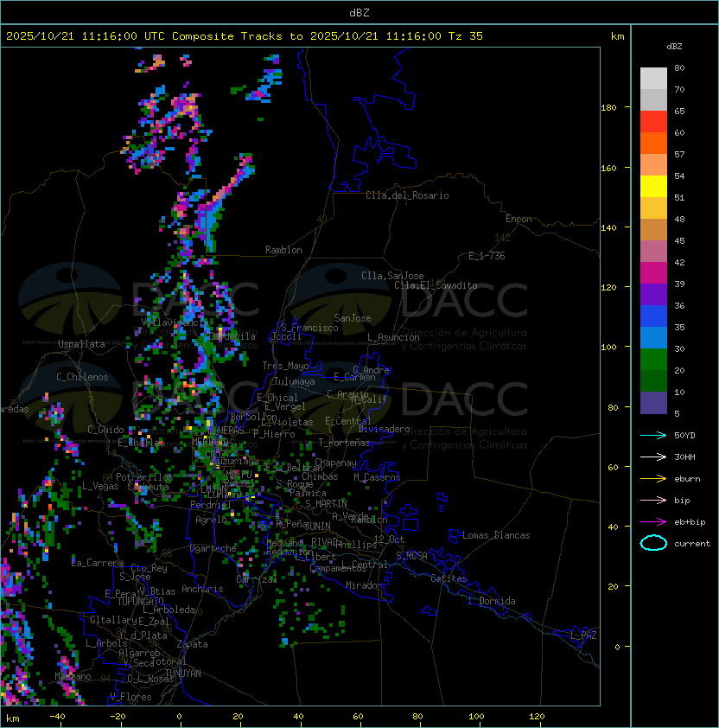Select the green 20-30 dBZ color swatch
Image resolution: width=719 pixels, height=728 pixels.
[653, 360]
